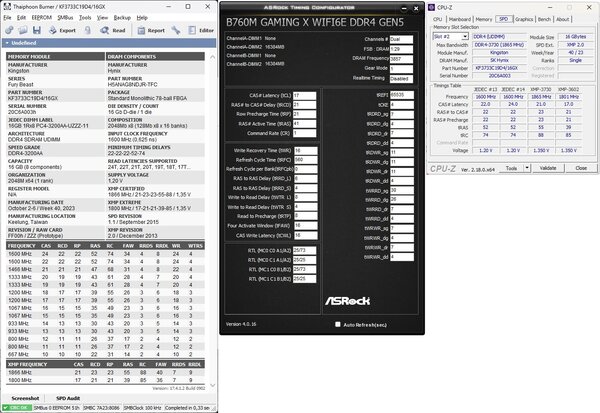Click the green CRC OK status indicator

click(x=16, y=408)
